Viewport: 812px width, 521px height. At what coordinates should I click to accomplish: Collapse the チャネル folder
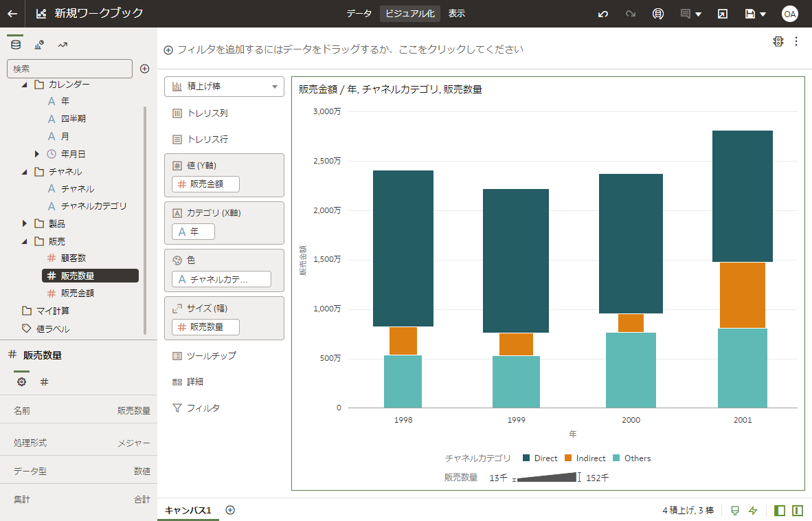24,171
